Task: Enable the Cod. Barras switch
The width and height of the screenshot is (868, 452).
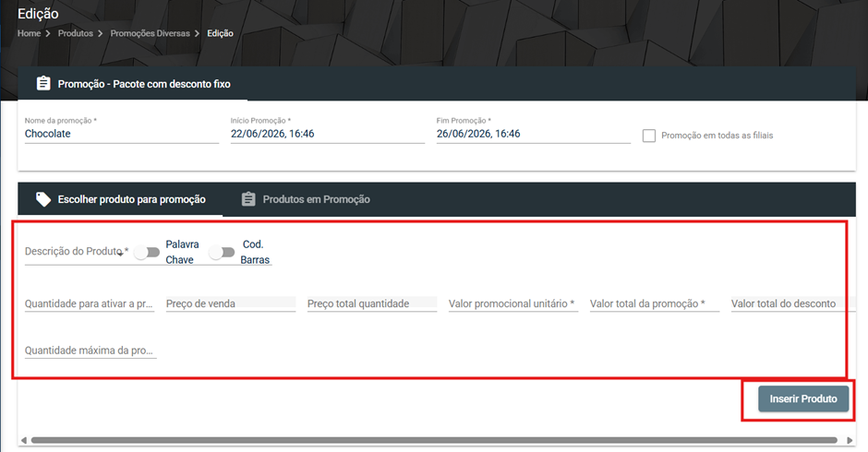Action: [222, 252]
